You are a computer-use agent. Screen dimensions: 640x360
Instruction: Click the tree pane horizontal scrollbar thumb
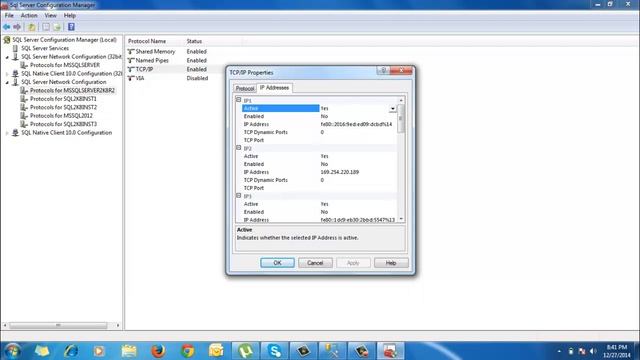point(58,325)
